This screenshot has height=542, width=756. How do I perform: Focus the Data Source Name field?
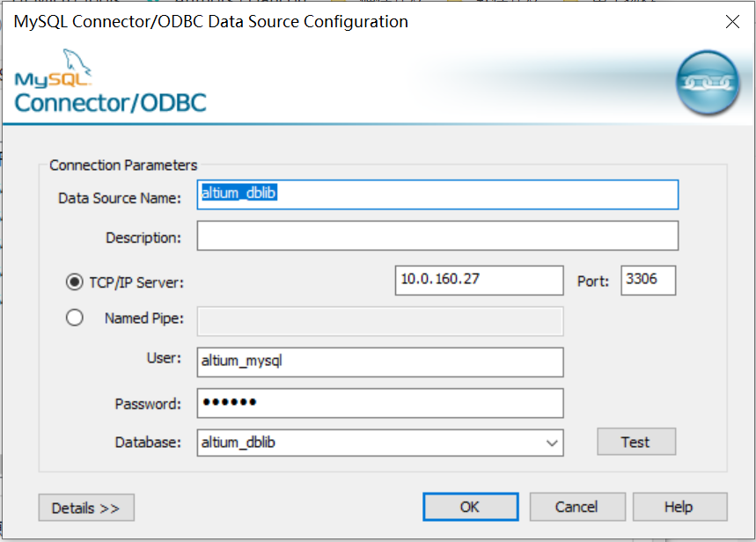[x=437, y=194]
